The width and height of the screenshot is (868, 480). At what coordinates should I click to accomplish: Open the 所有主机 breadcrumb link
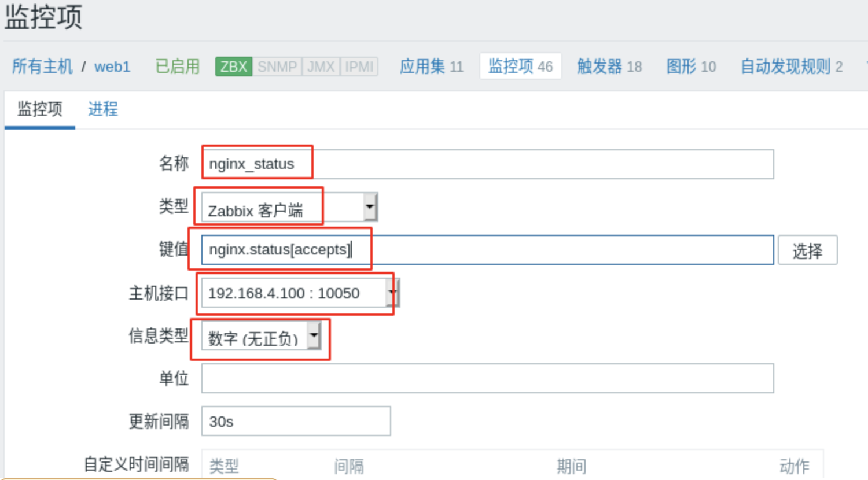(x=42, y=67)
